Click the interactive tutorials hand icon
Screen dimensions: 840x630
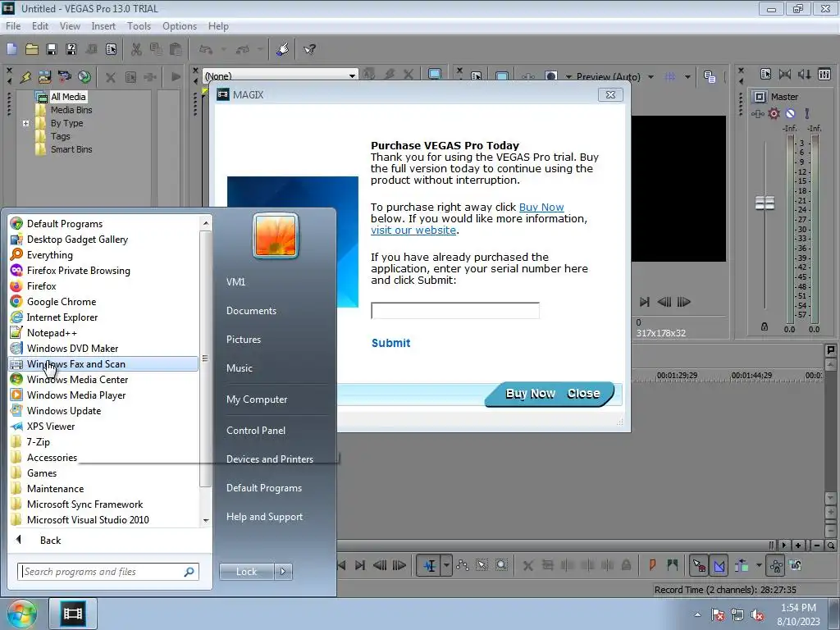282,49
